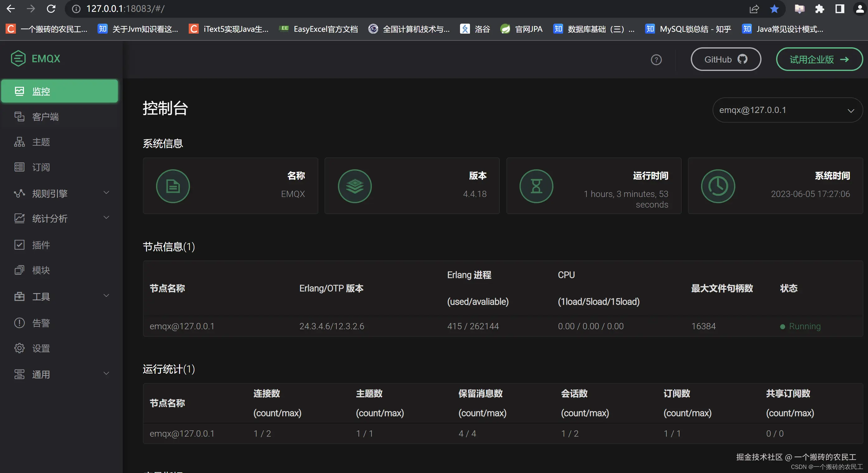Expand the 通用 submenu chevron
This screenshot has height=473, width=868.
point(106,374)
